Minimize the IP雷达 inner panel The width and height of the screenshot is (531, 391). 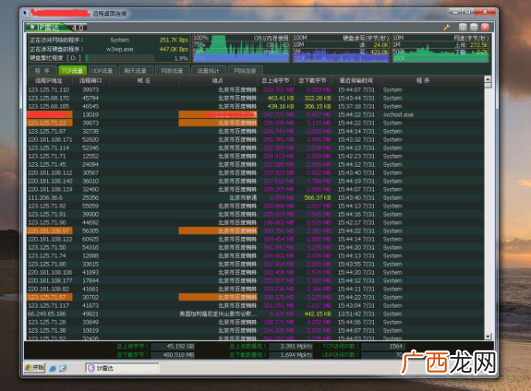pyautogui.click(x=463, y=27)
